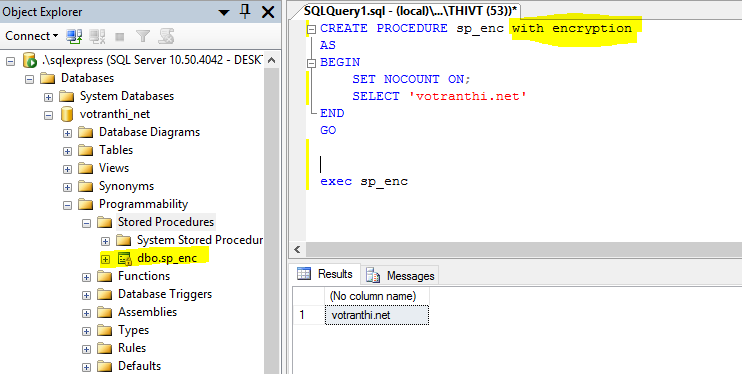This screenshot has height=374, width=742.
Task: Select Types in the tree
Action: click(133, 330)
